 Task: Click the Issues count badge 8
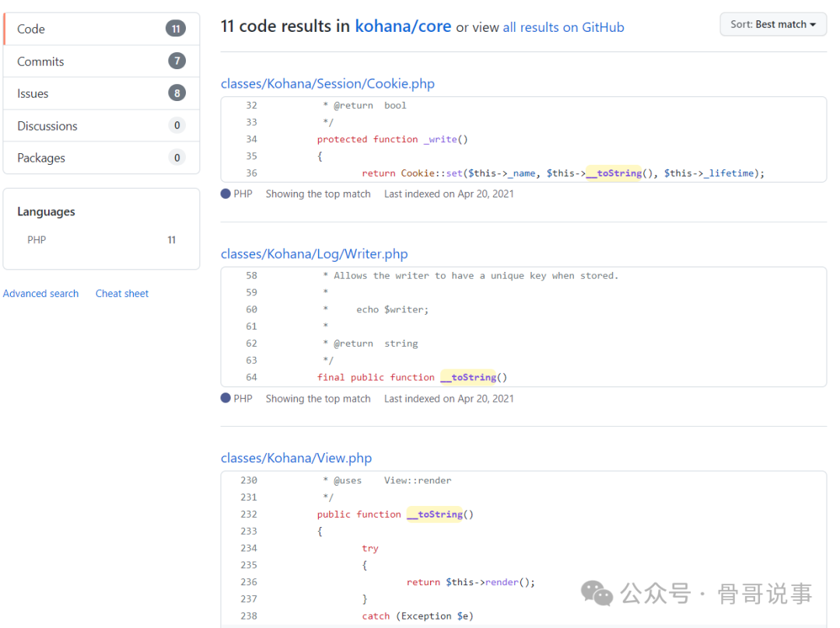[177, 93]
